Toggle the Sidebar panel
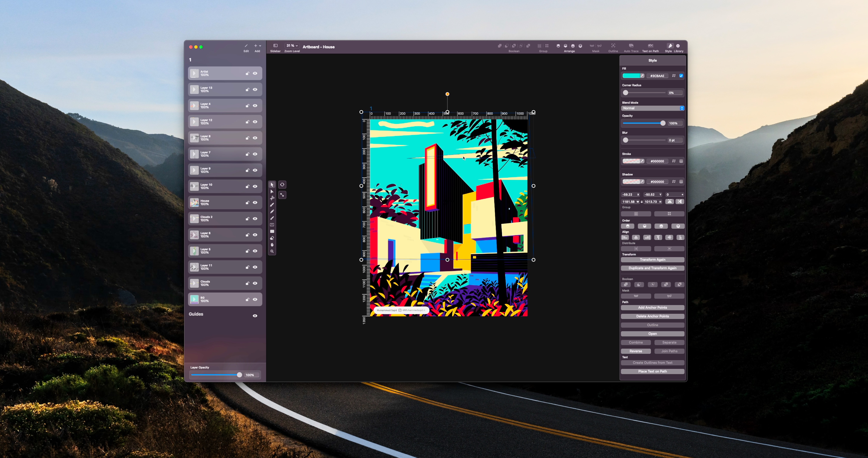 (275, 46)
